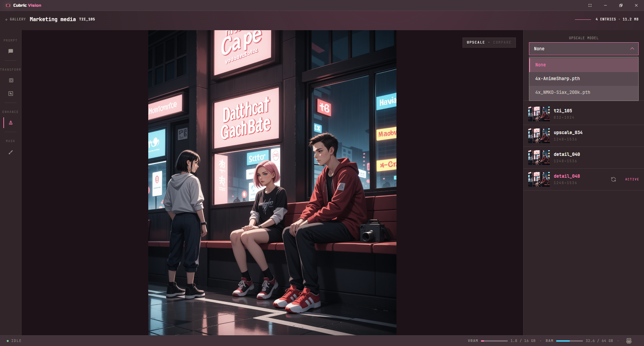The height and width of the screenshot is (346, 644).
Task: Click the refresh icon on detail_048
Action: [x=613, y=179]
